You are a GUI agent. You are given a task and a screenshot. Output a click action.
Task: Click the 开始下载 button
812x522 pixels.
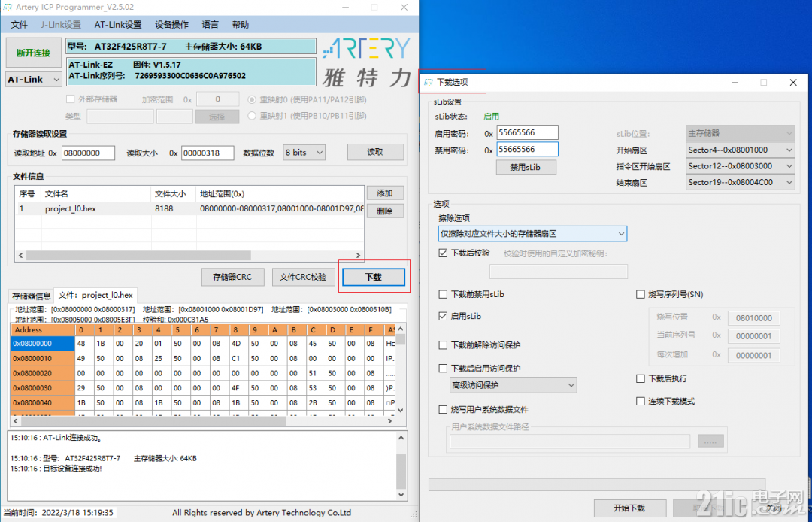[629, 508]
